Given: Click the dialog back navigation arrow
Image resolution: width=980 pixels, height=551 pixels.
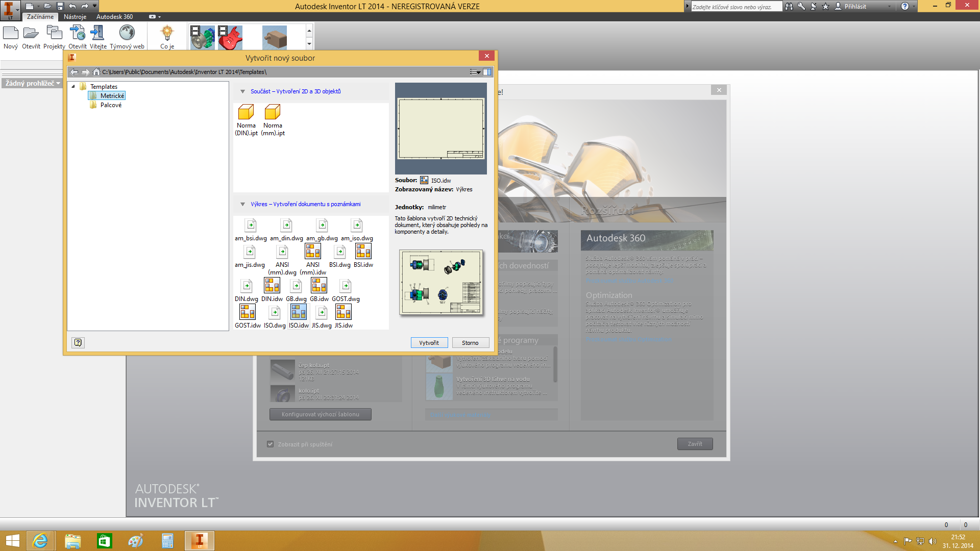Looking at the screenshot, I should [x=75, y=72].
